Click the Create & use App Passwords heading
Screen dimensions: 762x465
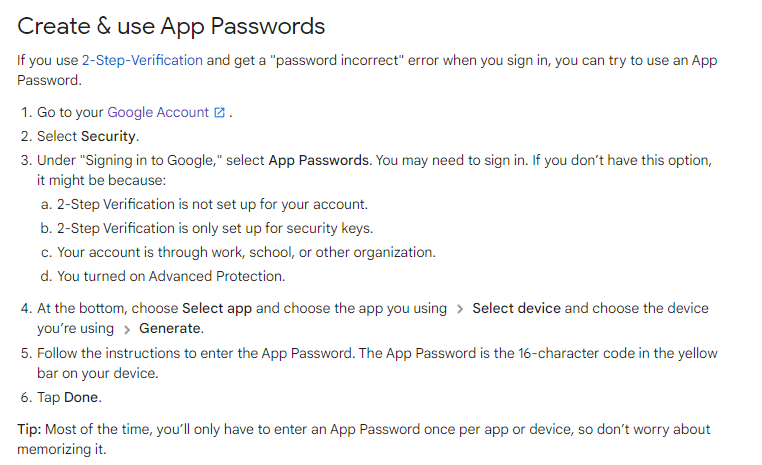click(x=171, y=25)
